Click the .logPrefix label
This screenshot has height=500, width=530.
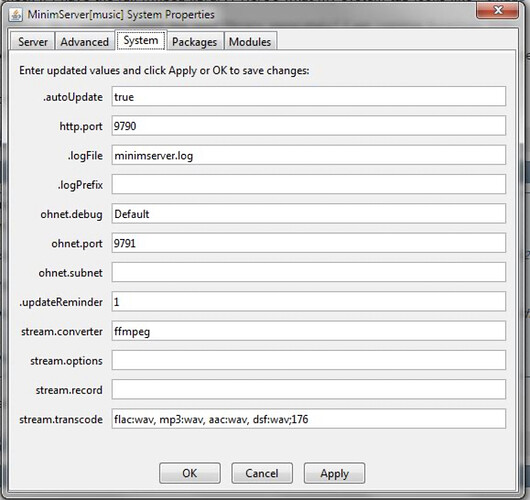80,185
